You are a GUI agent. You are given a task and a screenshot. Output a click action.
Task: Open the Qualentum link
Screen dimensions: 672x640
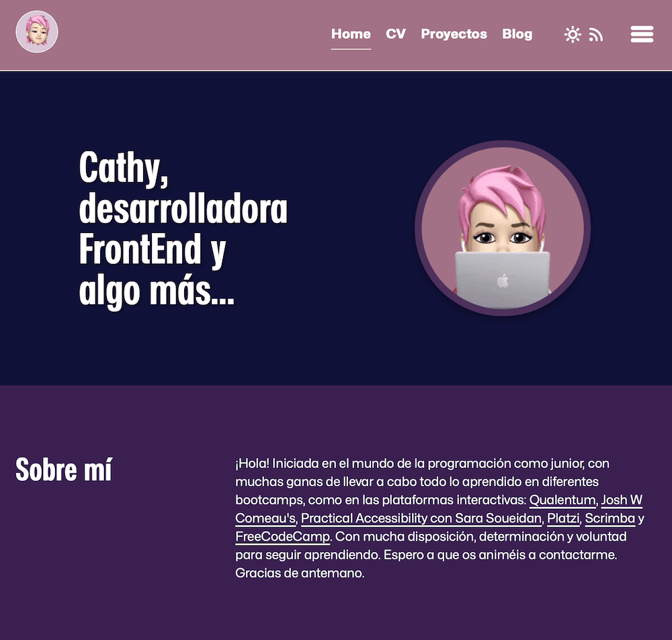[562, 500]
